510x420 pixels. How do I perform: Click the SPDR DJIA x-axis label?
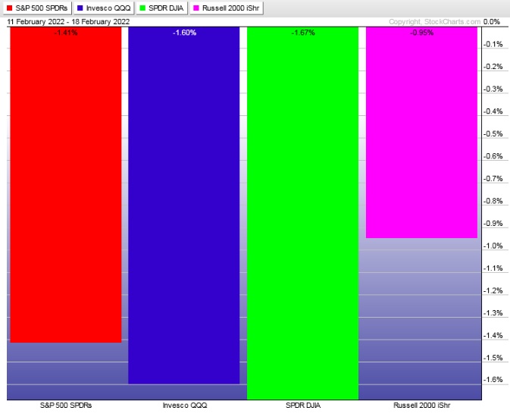coord(303,406)
